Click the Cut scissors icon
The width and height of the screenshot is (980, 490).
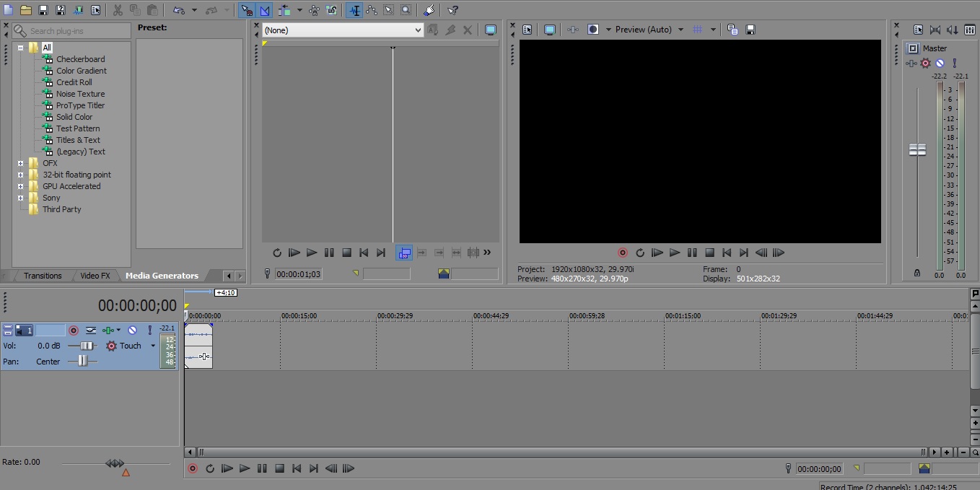pyautogui.click(x=118, y=10)
